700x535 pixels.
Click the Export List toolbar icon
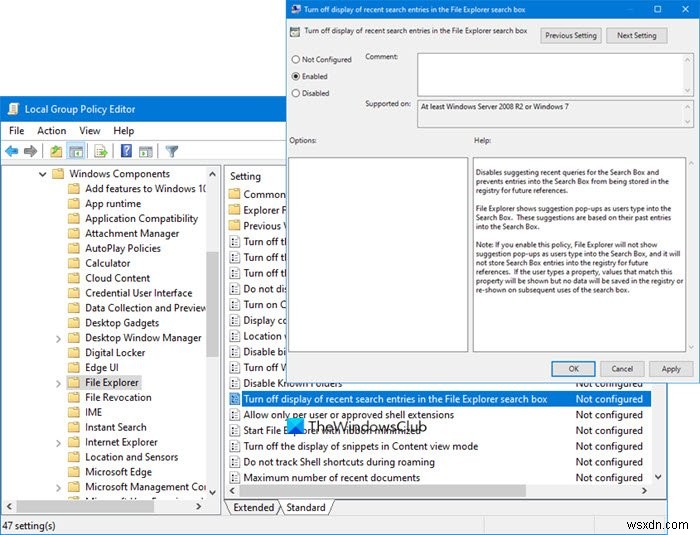(101, 151)
